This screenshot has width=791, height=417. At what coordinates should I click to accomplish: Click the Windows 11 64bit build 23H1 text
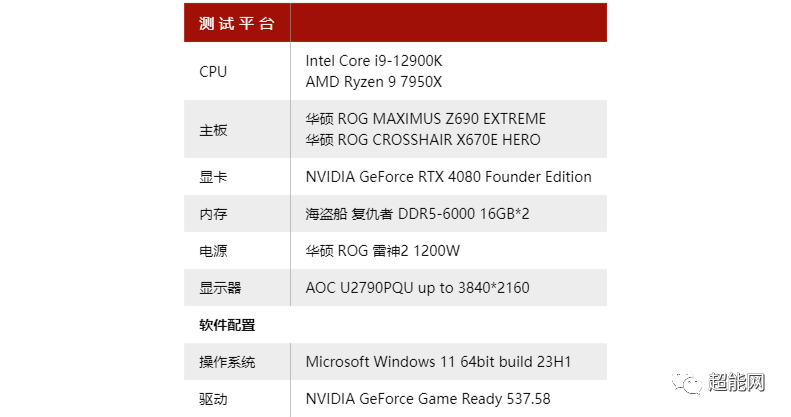438,361
